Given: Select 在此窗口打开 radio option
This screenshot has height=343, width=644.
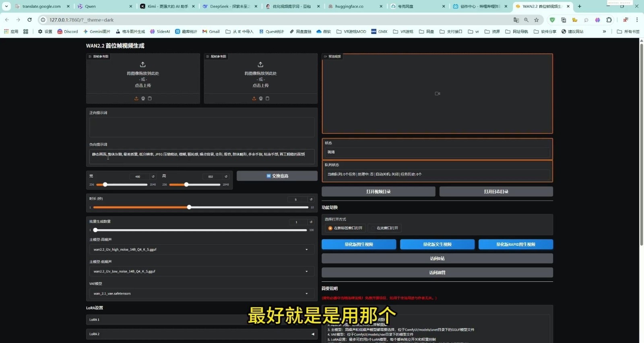Looking at the screenshot, I should click(x=373, y=228).
